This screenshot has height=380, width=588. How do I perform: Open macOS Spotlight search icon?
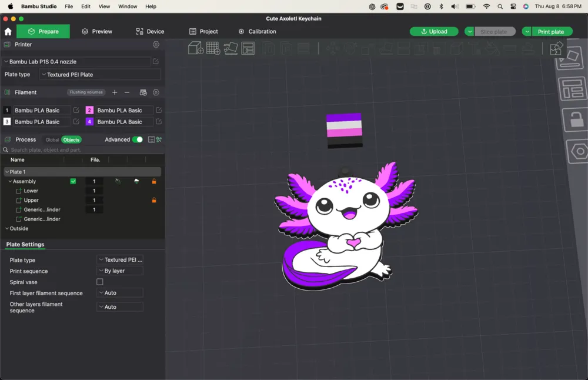point(500,6)
